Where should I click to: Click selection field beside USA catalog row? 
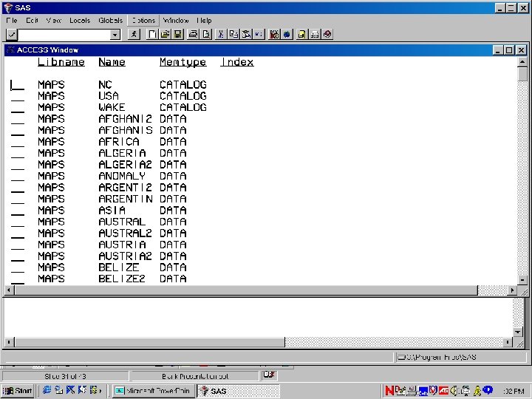[x=17, y=96]
